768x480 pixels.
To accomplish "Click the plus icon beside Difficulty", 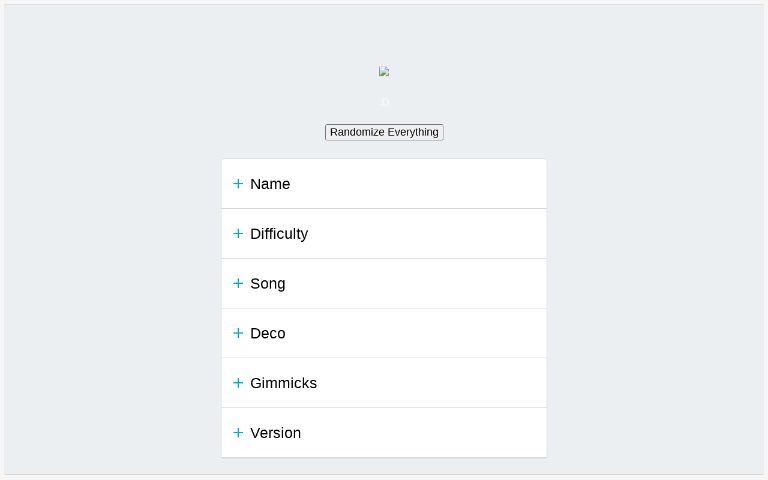I will 238,234.
